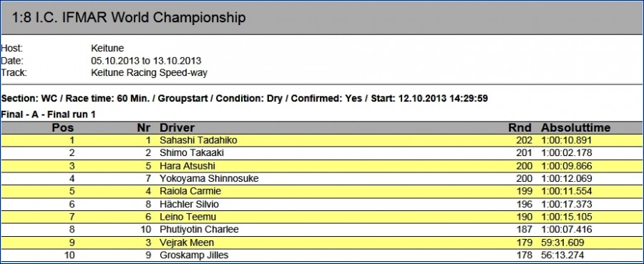This screenshot has width=644, height=264.
Task: Click the Hara Atsushi entry
Action: tap(187, 166)
